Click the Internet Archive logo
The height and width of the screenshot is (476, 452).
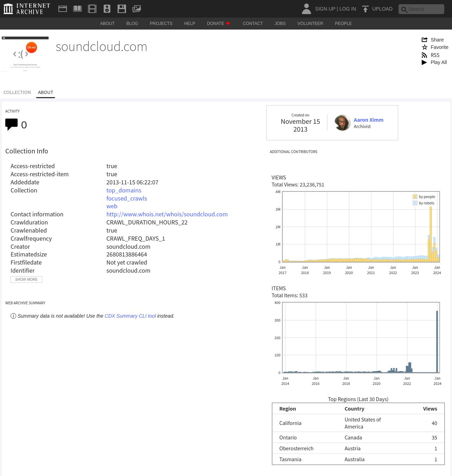(x=27, y=9)
